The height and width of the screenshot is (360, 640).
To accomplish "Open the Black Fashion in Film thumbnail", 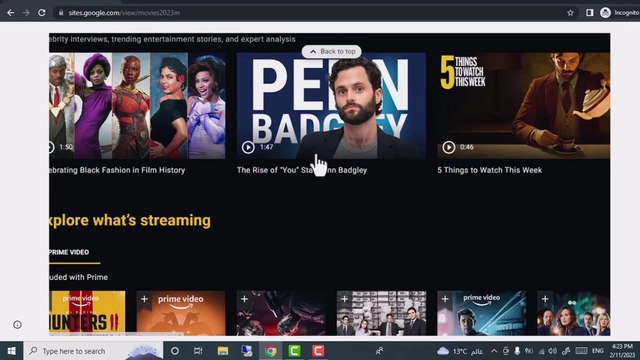I will pos(137,106).
